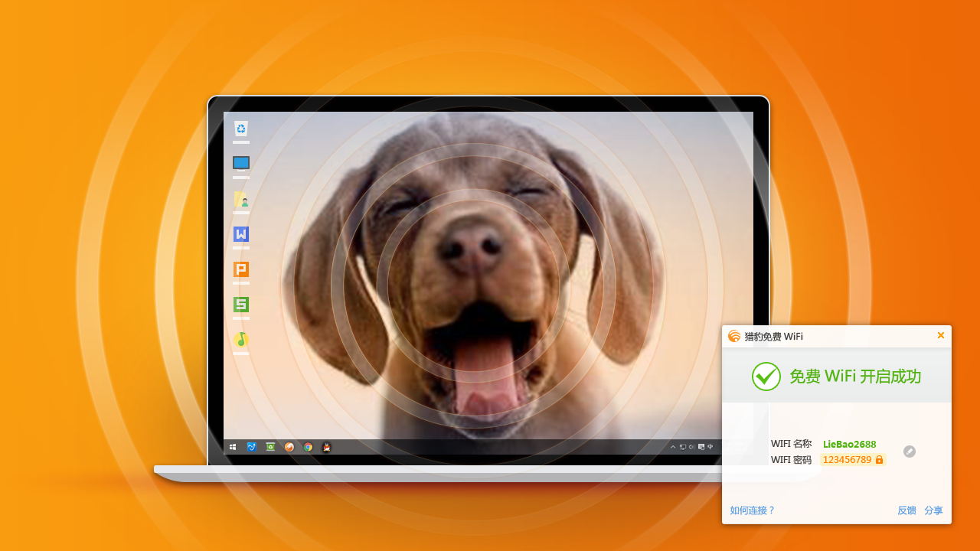Launch WPS Spreadsheets green S icon
The width and height of the screenshot is (980, 551).
241,305
